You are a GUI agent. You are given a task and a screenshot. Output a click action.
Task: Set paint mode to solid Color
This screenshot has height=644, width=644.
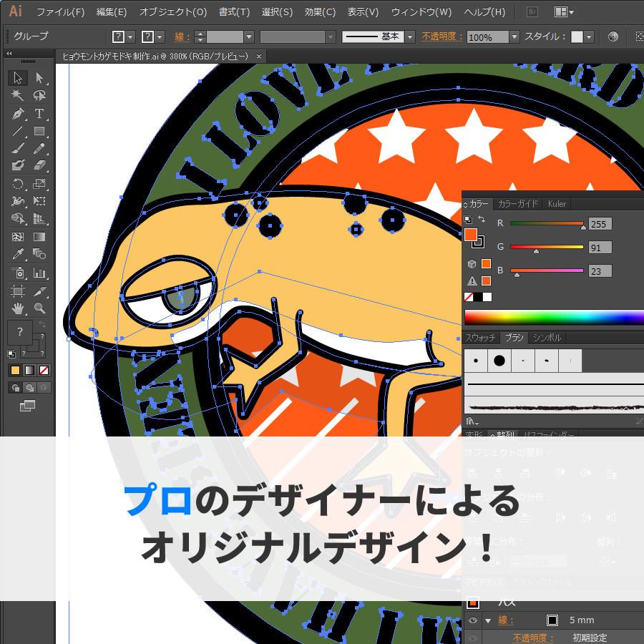click(15, 371)
